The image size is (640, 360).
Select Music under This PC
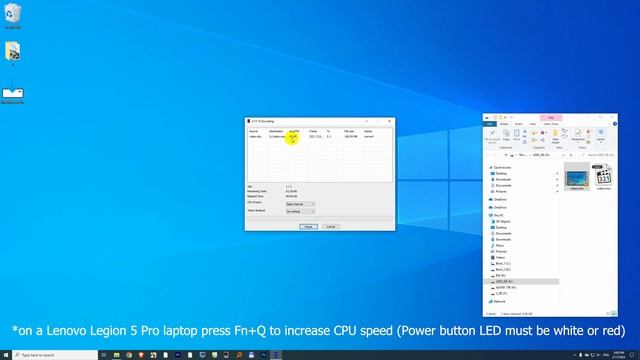[500, 246]
